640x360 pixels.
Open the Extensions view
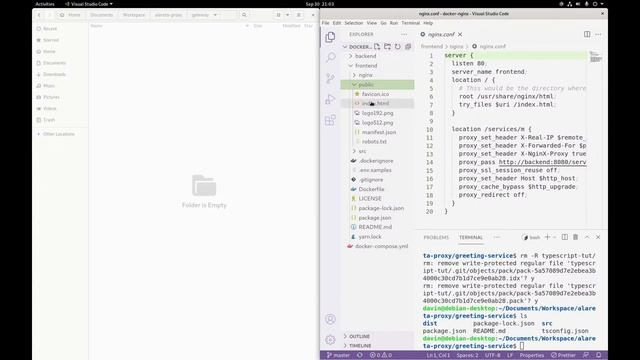click(x=330, y=120)
